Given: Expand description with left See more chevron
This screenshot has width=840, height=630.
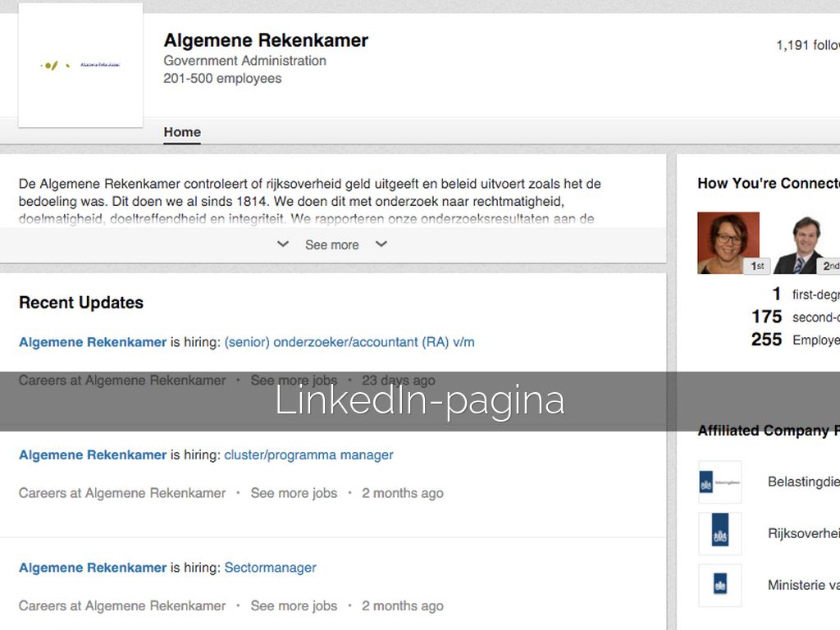Looking at the screenshot, I should pyautogui.click(x=283, y=244).
